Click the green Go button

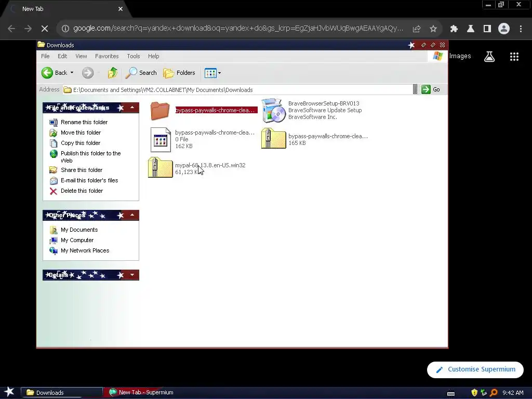click(x=431, y=89)
